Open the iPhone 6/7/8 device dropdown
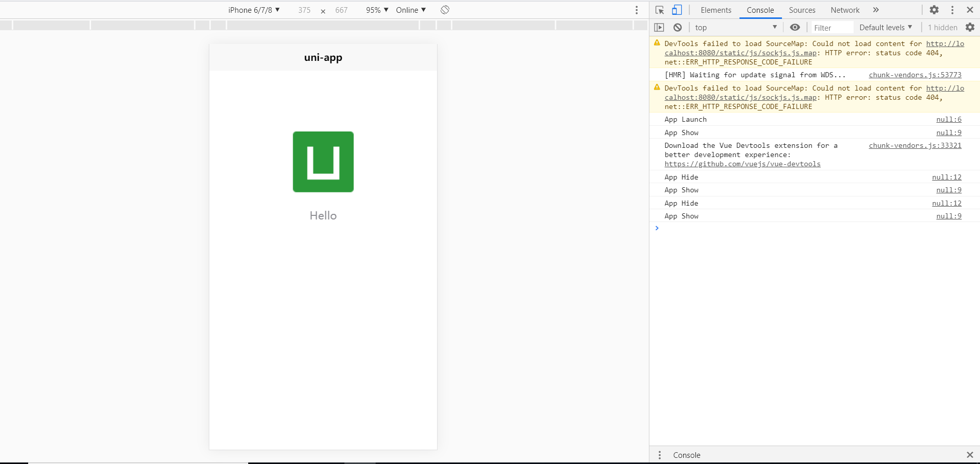The height and width of the screenshot is (464, 980). click(x=254, y=10)
